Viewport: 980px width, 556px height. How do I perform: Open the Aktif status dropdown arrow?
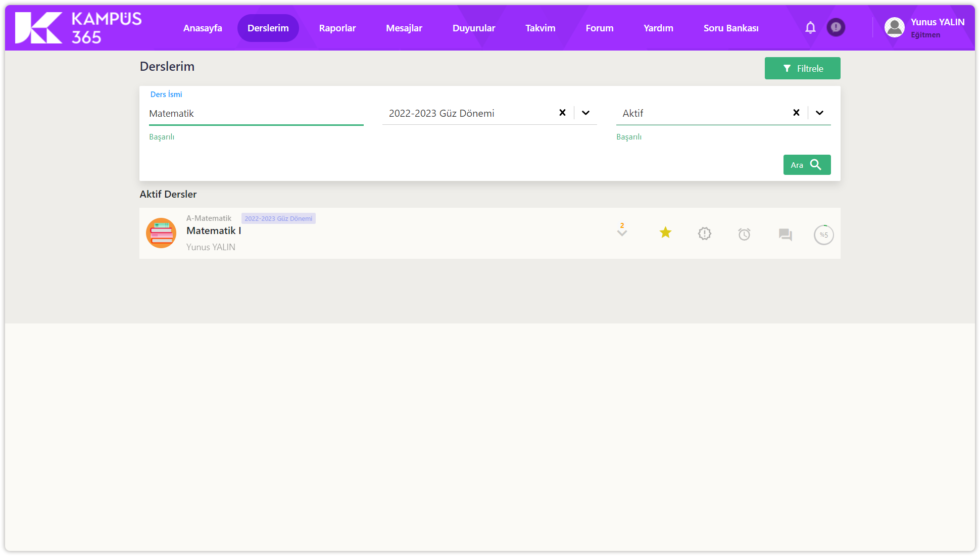tap(819, 113)
